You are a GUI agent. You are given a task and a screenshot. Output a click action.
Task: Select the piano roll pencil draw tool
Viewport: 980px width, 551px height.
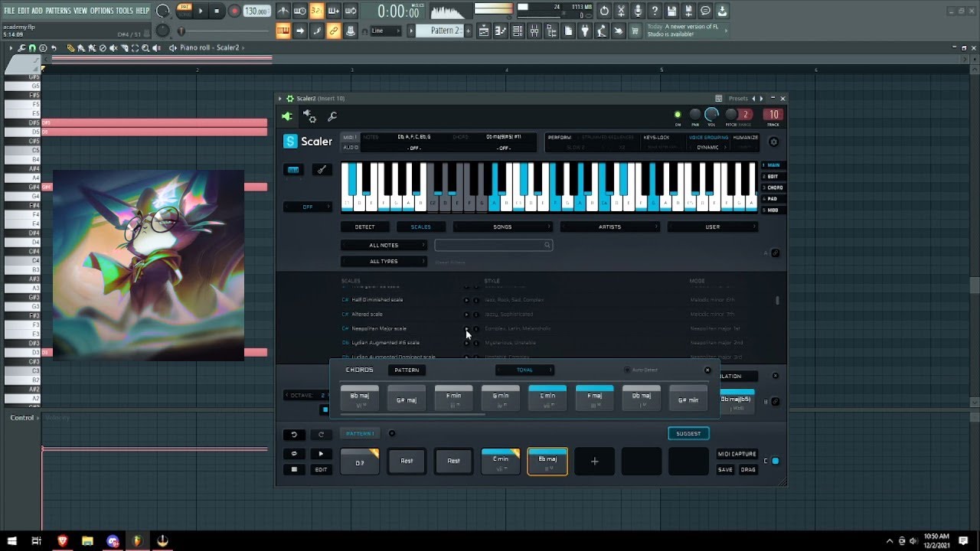coord(70,47)
